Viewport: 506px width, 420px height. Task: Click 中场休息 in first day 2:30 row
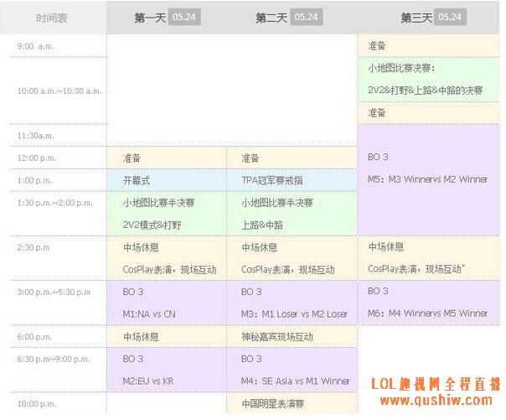pyautogui.click(x=141, y=247)
